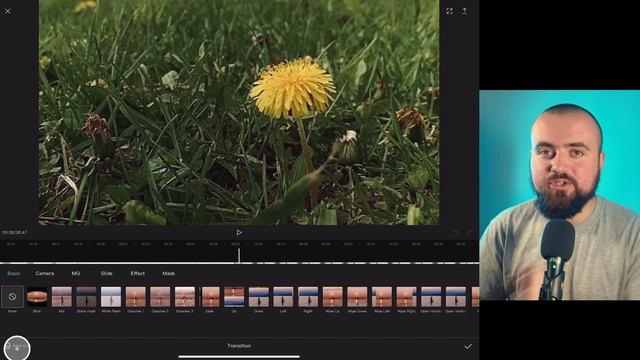Click the dandelion video preview
Screen dimensions: 640x360
239,112
